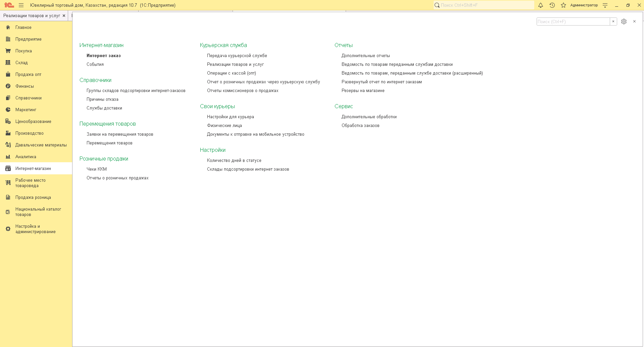Expand the service menu dropdown beside Администратор
This screenshot has width=644, height=347.
click(x=605, y=5)
